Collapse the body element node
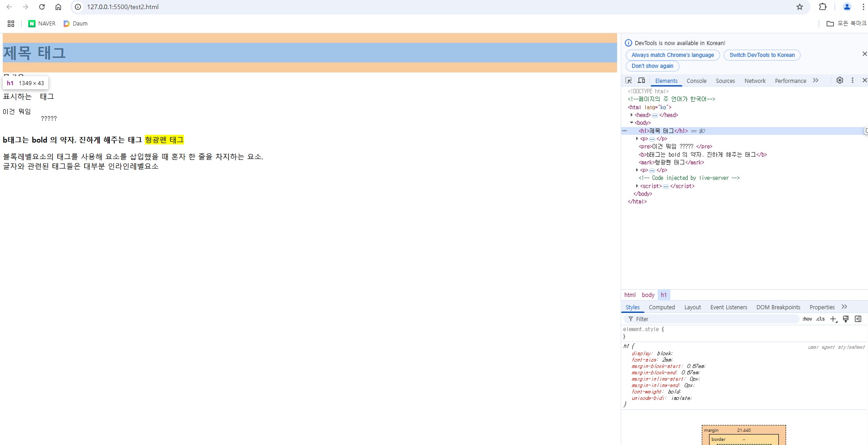Image resolution: width=868 pixels, height=445 pixels. pos(632,123)
